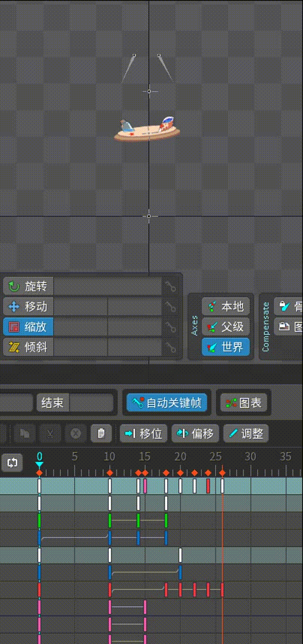The width and height of the screenshot is (303, 644).
Task: Toggle the timeline loop repeat icon
Action: tap(12, 463)
